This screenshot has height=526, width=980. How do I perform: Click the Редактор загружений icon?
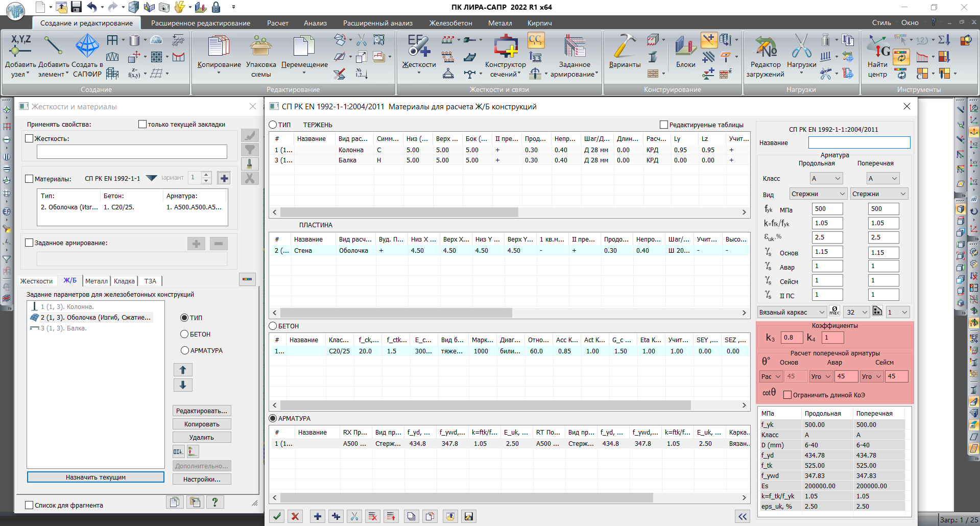(765, 47)
